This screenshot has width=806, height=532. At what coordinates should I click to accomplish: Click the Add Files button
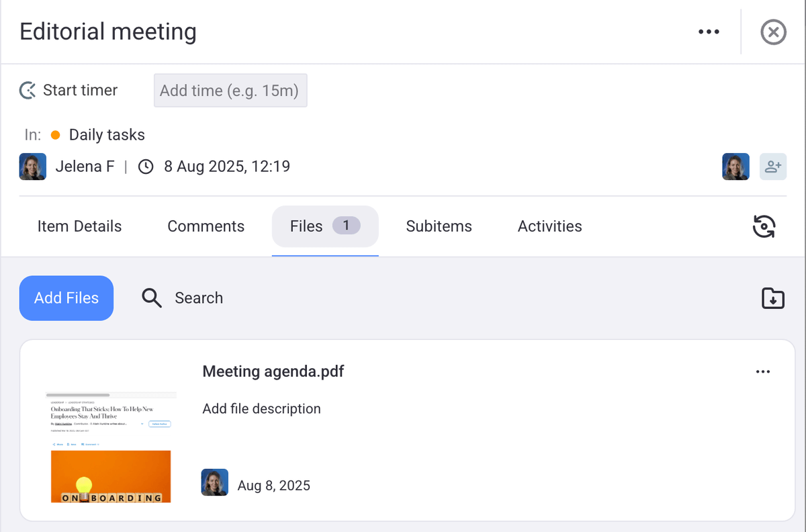tap(66, 298)
